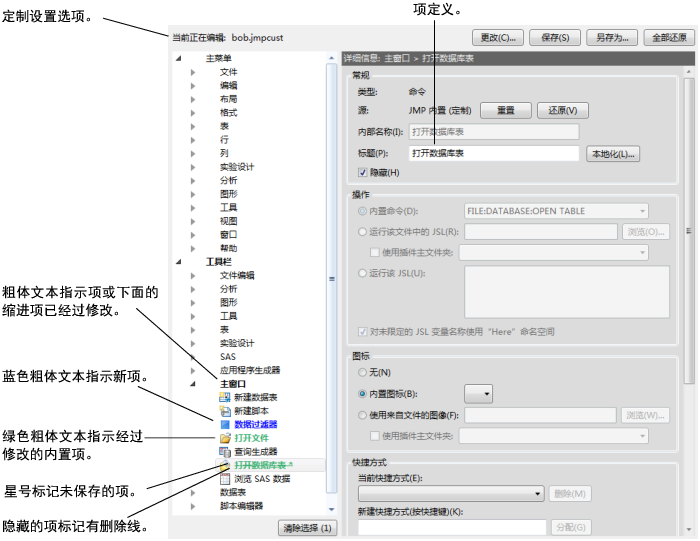Click the 另存为... button
Viewport: 700px width, 541px height.
point(612,37)
